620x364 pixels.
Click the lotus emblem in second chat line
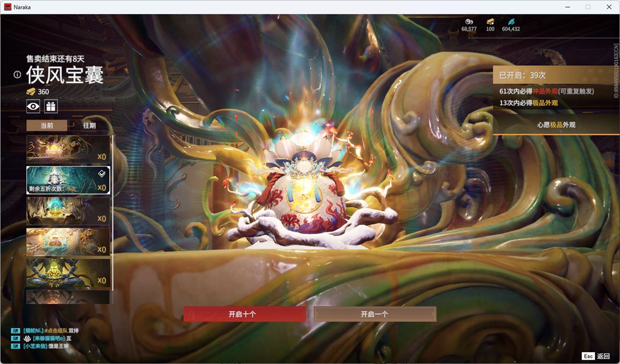(27, 338)
